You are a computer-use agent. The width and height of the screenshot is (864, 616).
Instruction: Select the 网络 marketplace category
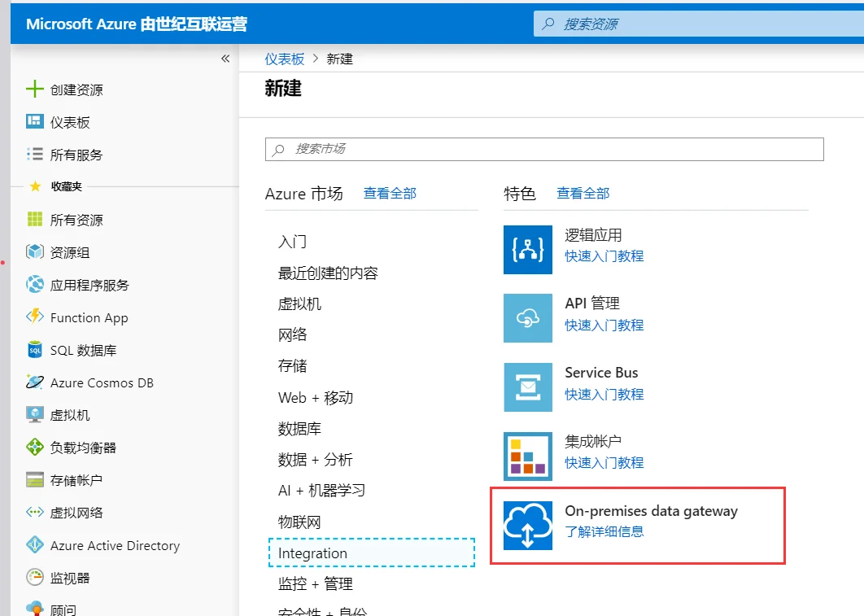click(x=292, y=334)
